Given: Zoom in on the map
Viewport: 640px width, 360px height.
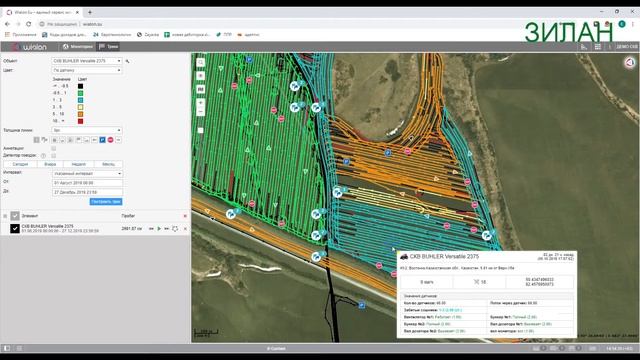Looking at the screenshot, I should (200, 102).
